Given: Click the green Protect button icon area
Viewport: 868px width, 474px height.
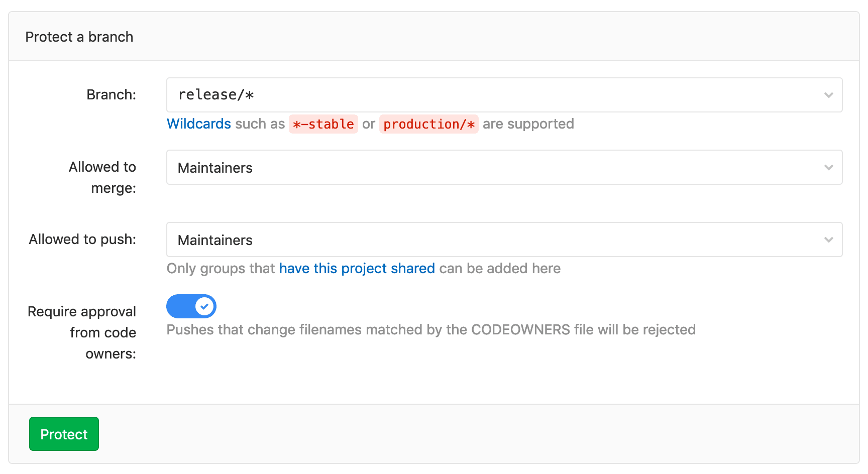Looking at the screenshot, I should pos(63,433).
